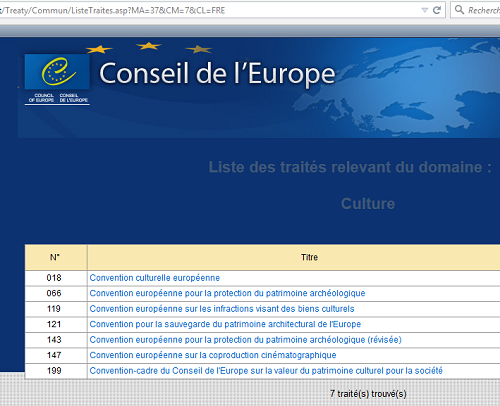Open Convention-cadre valeur du patrimoine culturel link
This screenshot has width=500, height=406.
(266, 371)
